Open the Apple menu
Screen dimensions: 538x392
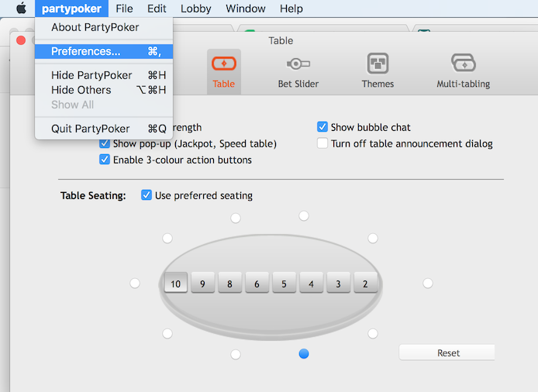pos(21,9)
